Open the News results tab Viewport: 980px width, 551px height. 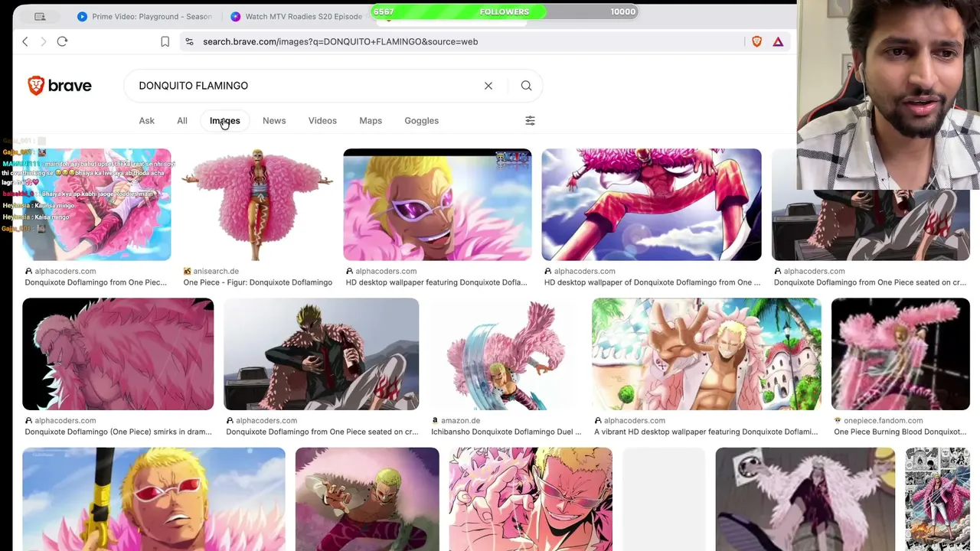(x=274, y=120)
